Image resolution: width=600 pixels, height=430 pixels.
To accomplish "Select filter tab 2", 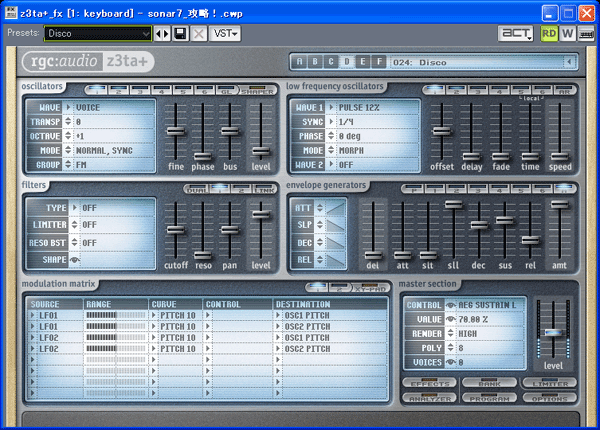I will [x=241, y=189].
